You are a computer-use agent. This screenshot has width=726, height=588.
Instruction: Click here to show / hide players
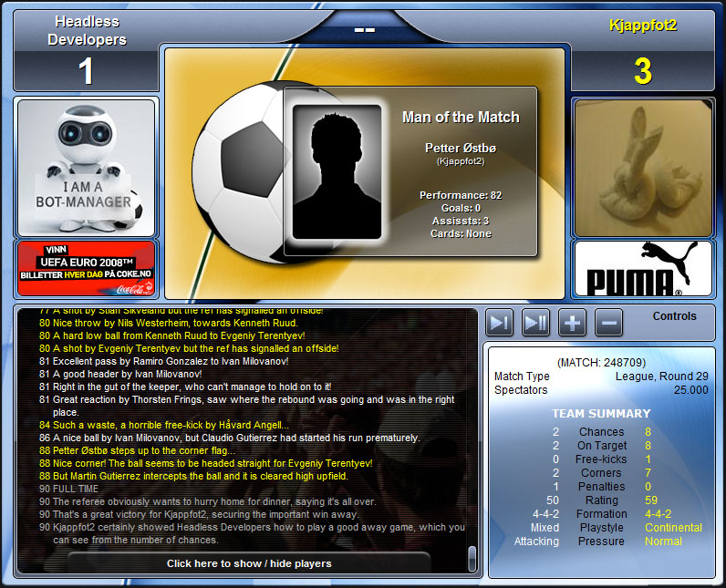pos(249,563)
